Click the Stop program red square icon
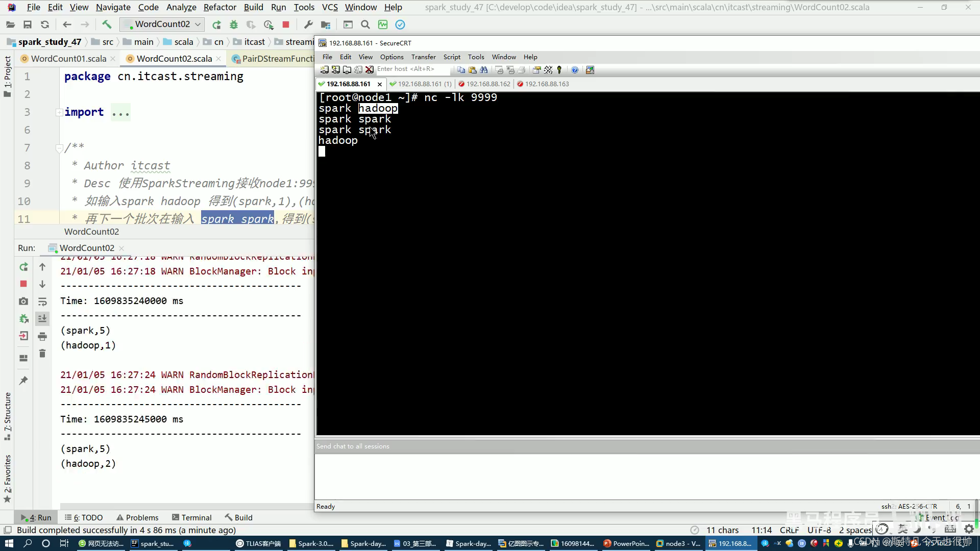Screen dimensions: 980x551 [286, 24]
